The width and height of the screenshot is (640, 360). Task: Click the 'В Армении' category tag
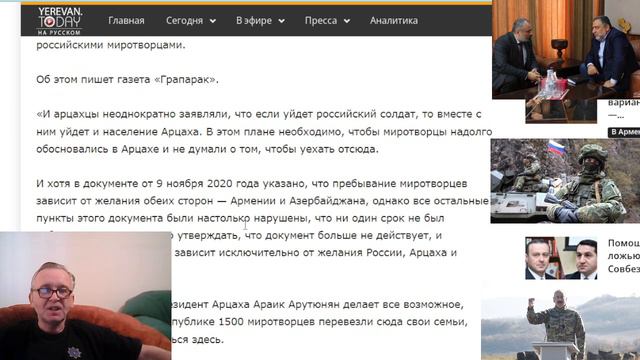coord(624,132)
